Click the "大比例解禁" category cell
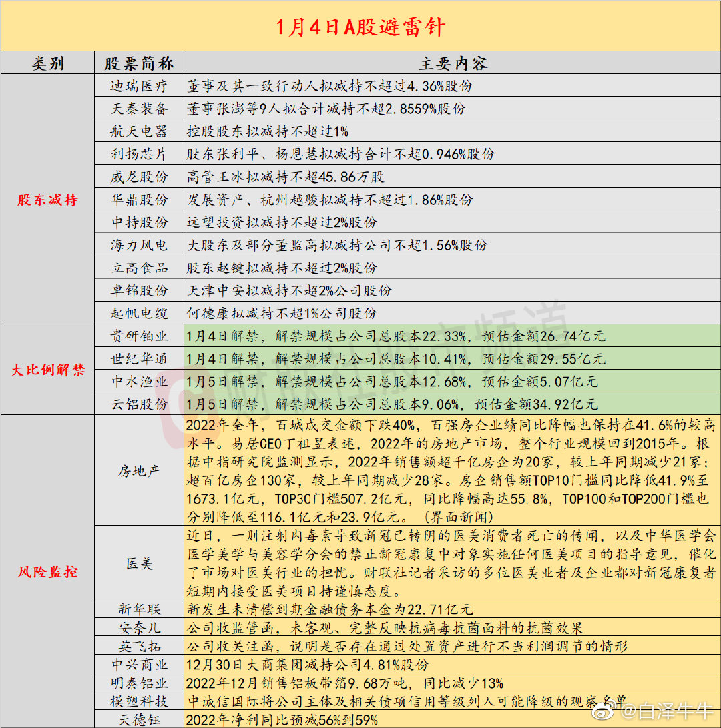The image size is (721, 728). 47,370
